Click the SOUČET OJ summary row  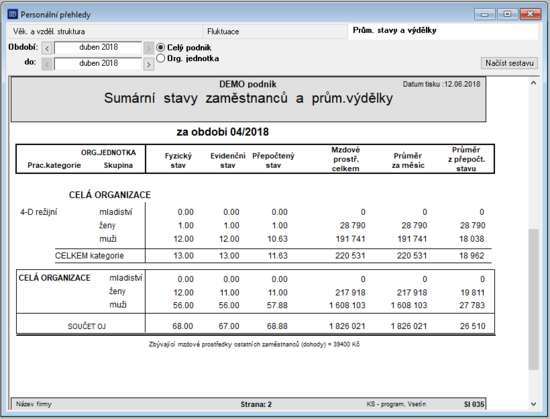coord(255,326)
